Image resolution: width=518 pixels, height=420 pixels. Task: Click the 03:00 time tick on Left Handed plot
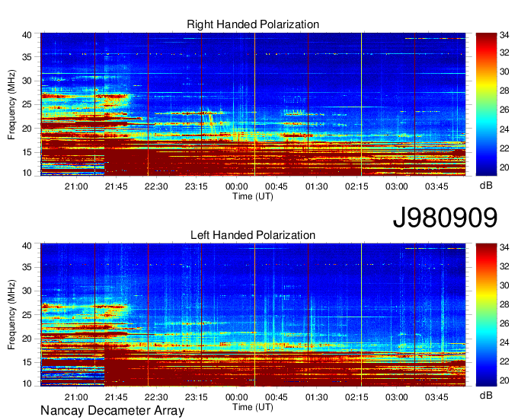pos(396,397)
